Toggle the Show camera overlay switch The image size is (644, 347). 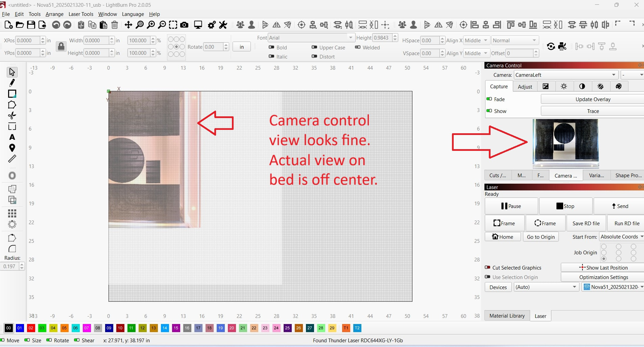(x=489, y=111)
